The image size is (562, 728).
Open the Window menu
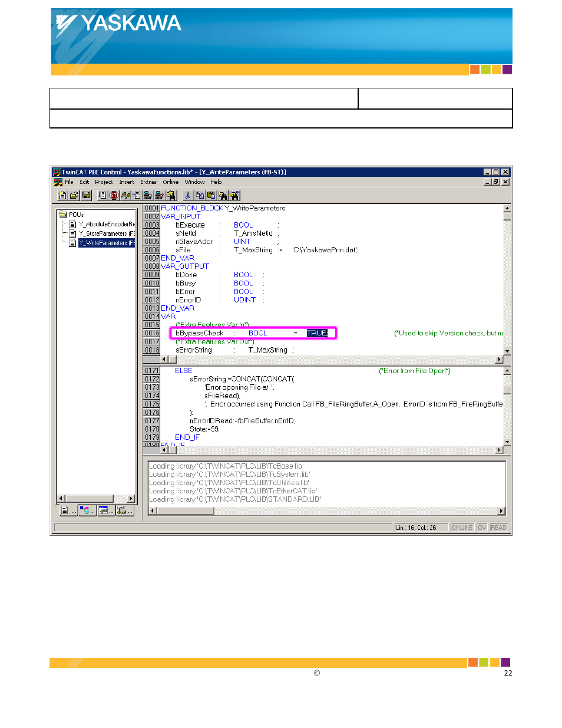click(x=194, y=182)
